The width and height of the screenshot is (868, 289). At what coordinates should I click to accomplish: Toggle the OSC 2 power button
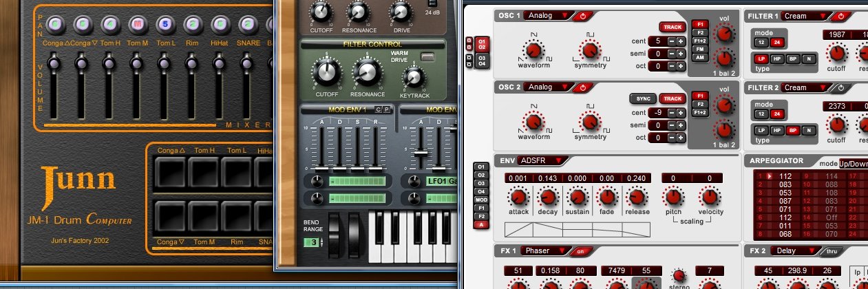(582, 87)
